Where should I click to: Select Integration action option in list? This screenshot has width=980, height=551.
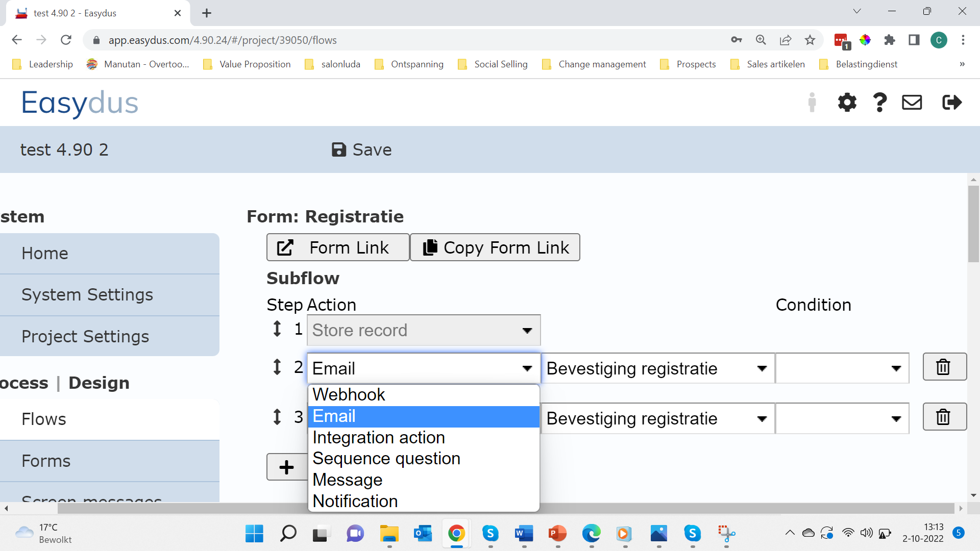424,438
